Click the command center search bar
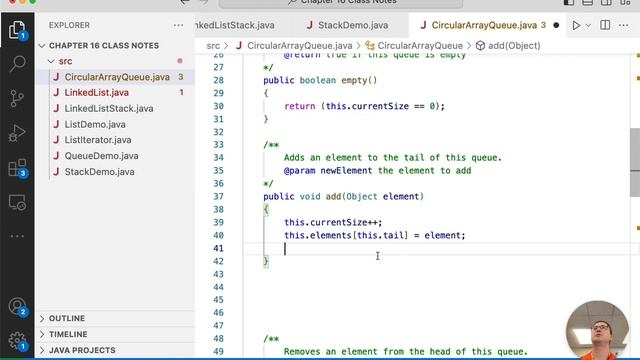 click(x=341, y=3)
